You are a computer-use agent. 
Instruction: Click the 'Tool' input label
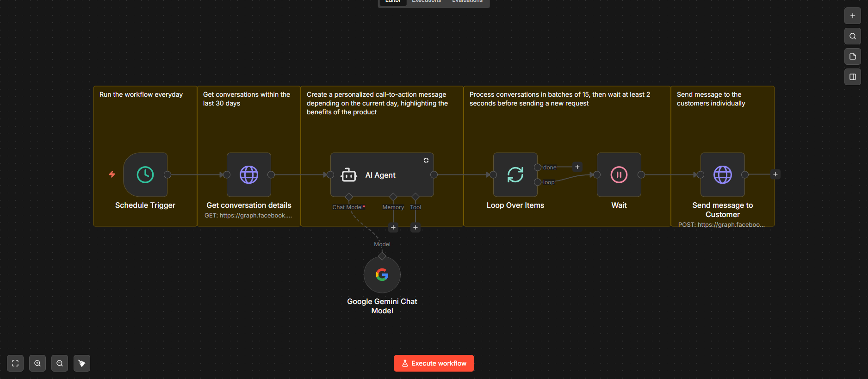coord(415,207)
